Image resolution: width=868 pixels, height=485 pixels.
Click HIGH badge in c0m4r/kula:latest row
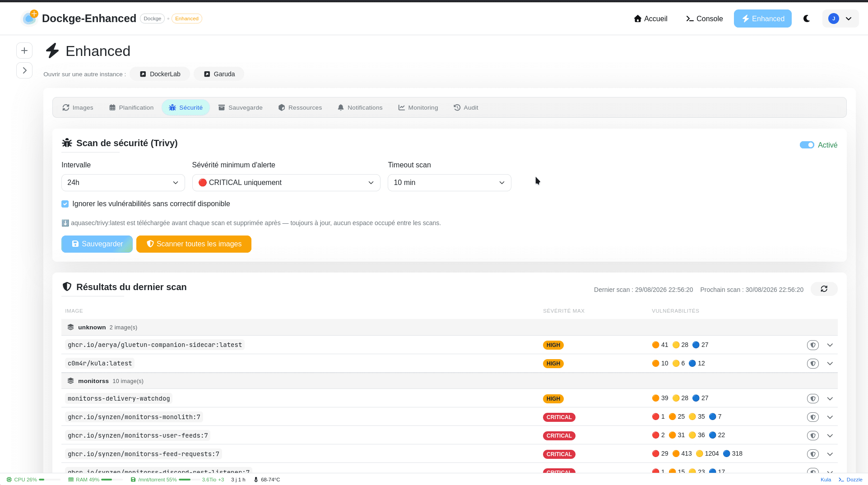click(x=553, y=364)
